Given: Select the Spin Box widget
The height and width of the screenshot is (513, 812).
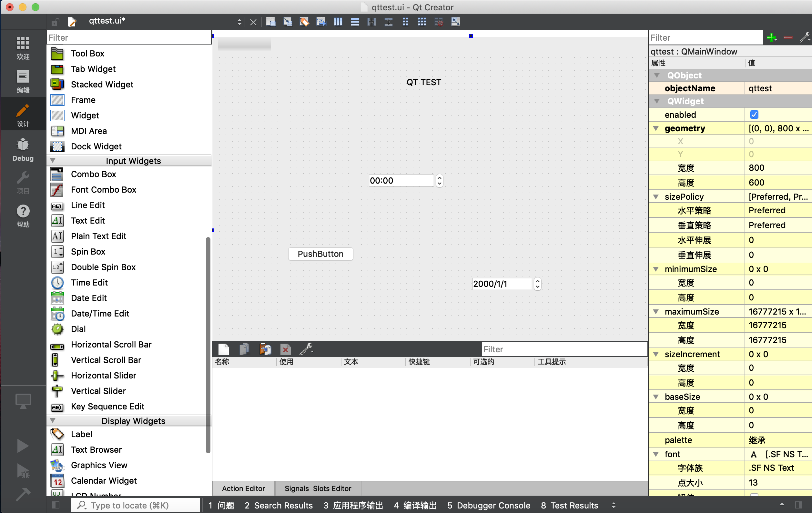Looking at the screenshot, I should pyautogui.click(x=88, y=251).
